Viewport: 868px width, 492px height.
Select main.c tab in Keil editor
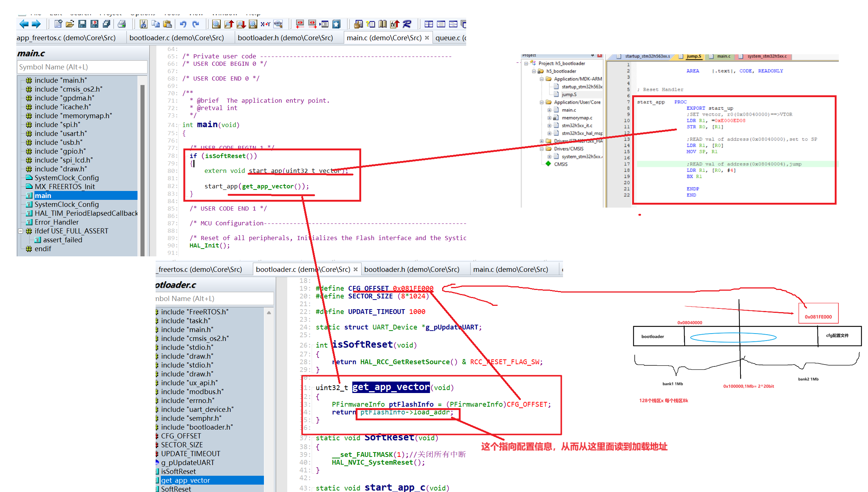pyautogui.click(x=720, y=56)
